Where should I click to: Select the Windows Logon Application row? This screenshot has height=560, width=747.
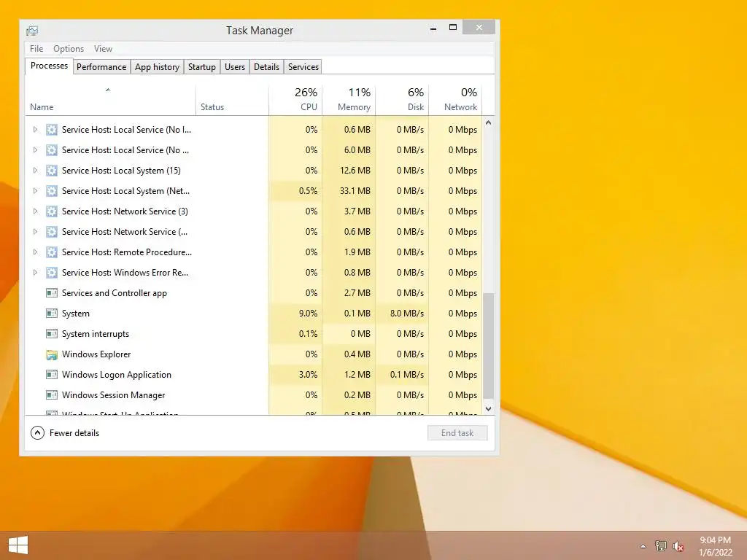pos(253,375)
